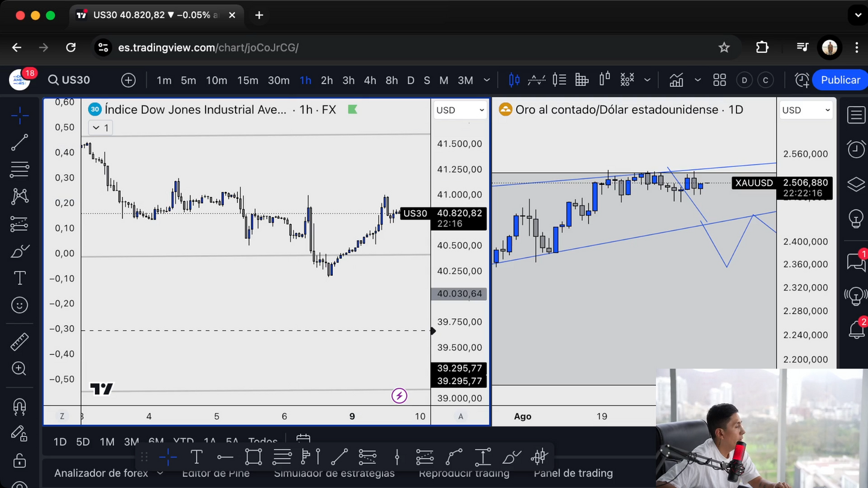Expand the timeframe interval dropdown chevron
This screenshot has width=868, height=488.
click(x=487, y=80)
